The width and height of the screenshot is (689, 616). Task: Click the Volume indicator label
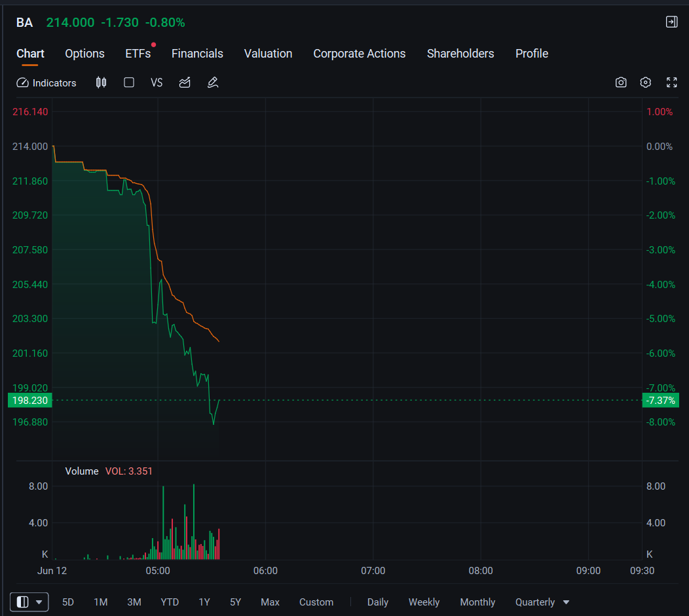click(x=82, y=471)
